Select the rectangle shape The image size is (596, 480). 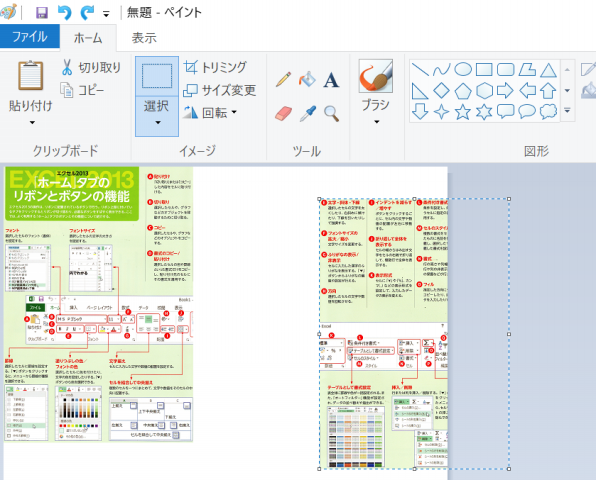pyautogui.click(x=484, y=70)
